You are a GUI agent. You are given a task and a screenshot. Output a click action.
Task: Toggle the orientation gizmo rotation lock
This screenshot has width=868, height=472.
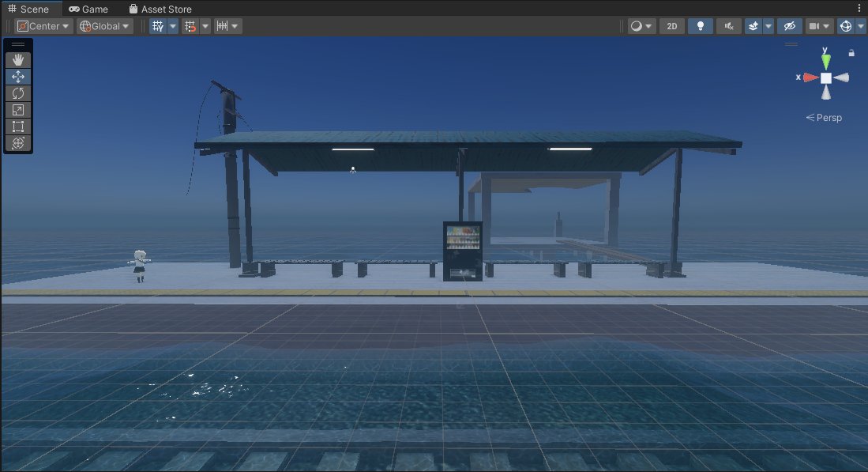(x=851, y=53)
